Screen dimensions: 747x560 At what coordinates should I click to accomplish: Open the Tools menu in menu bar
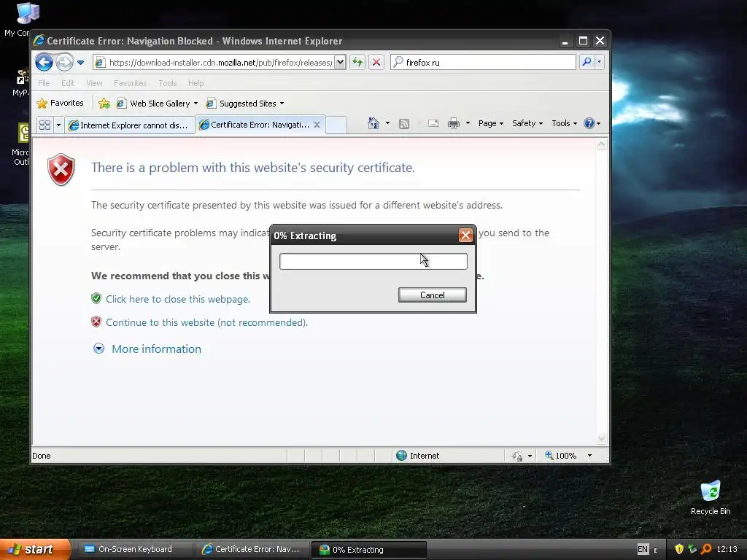point(168,83)
